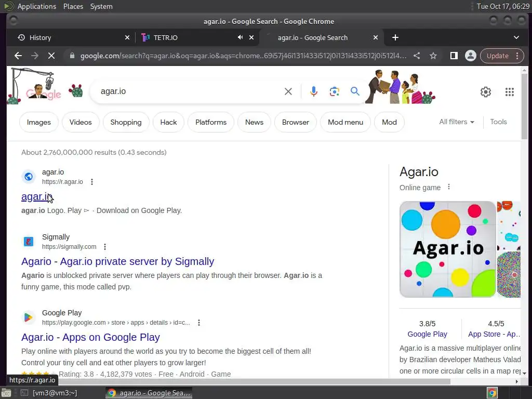Click the Update button in Chrome

[497, 56]
